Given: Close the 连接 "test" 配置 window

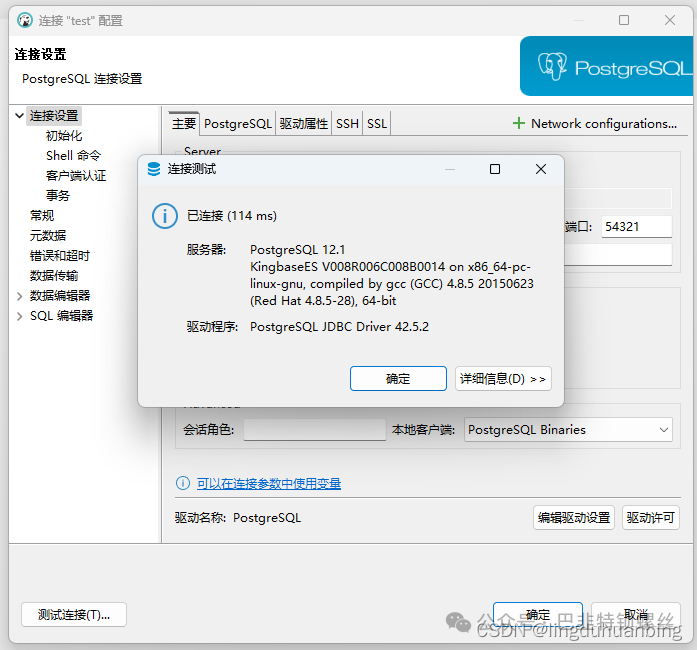Looking at the screenshot, I should [x=669, y=20].
